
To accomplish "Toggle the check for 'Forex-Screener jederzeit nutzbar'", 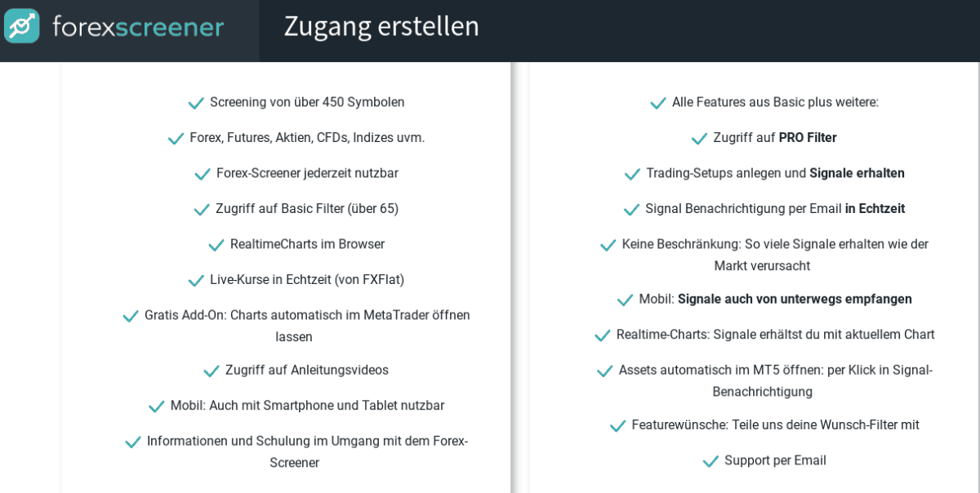I will 202,172.
